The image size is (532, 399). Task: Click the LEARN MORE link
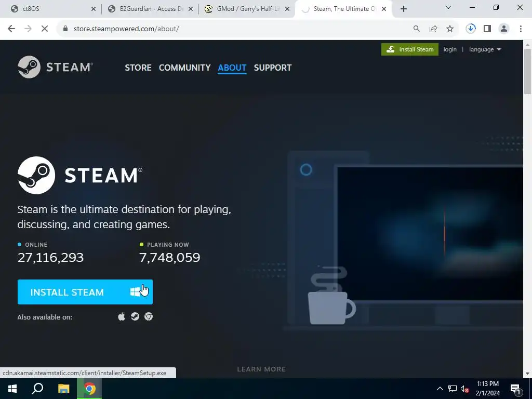(261, 369)
